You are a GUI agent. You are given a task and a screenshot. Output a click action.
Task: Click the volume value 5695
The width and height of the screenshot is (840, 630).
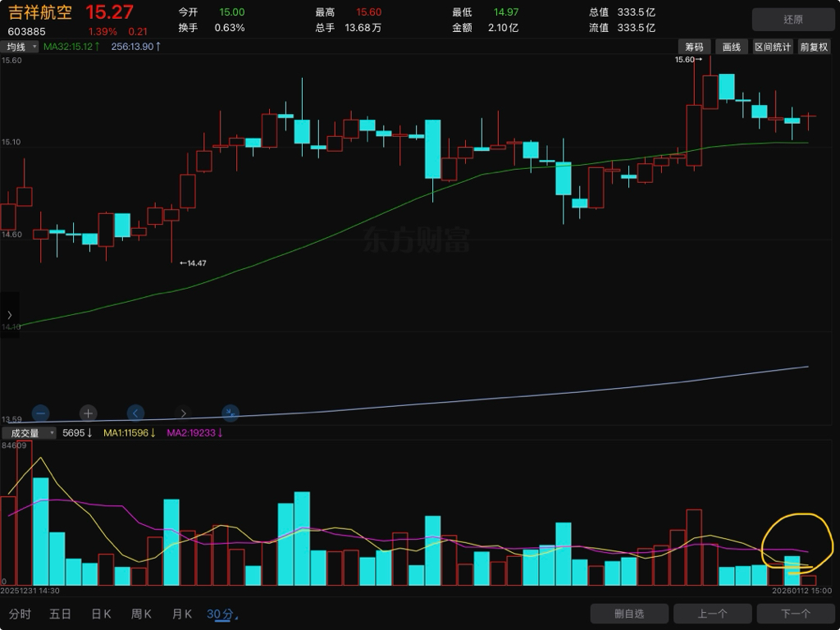coord(77,433)
